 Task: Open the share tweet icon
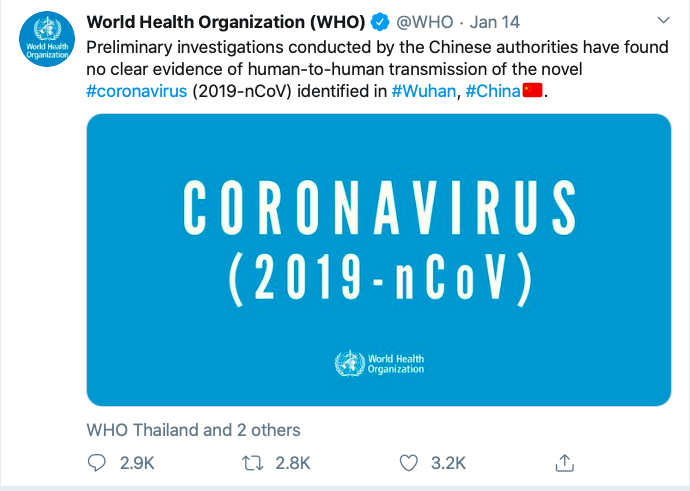[x=564, y=462]
